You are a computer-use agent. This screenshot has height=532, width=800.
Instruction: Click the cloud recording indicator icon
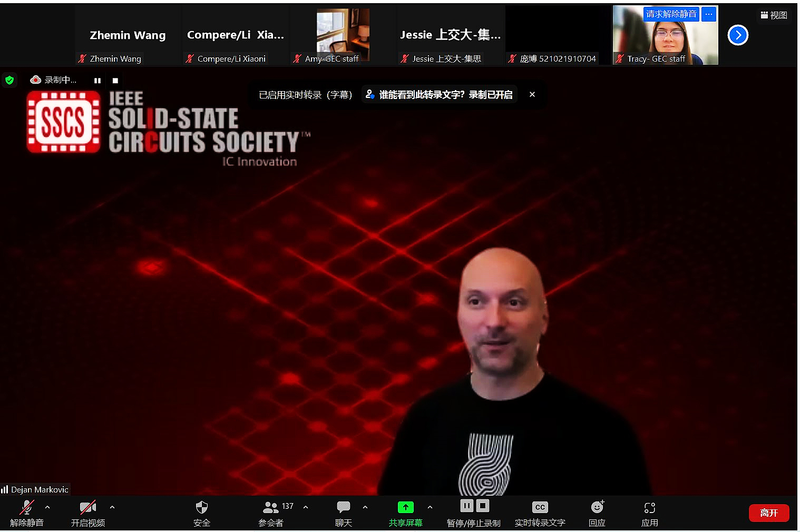36,80
